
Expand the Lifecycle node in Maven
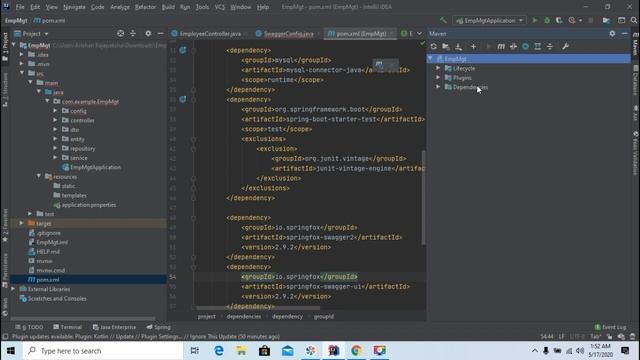438,68
